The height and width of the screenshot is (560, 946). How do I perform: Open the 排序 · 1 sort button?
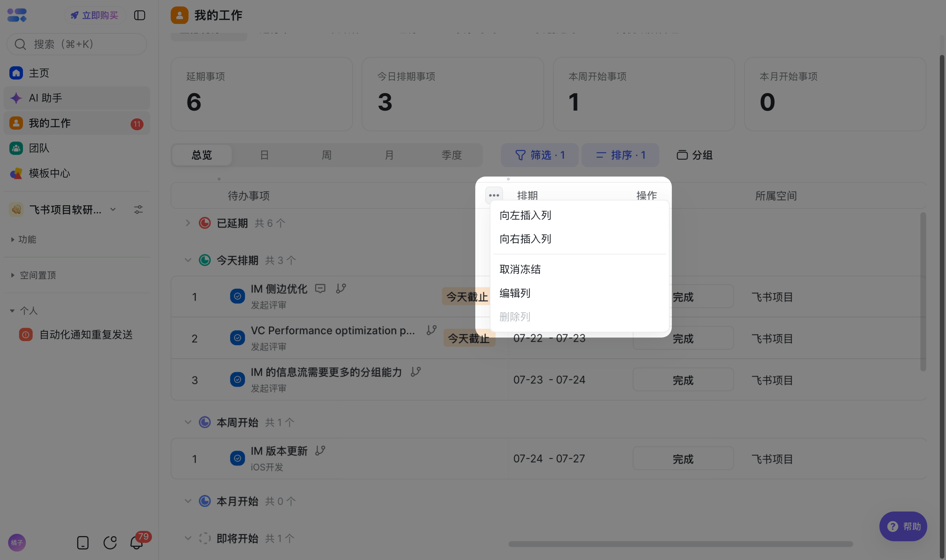[620, 155]
